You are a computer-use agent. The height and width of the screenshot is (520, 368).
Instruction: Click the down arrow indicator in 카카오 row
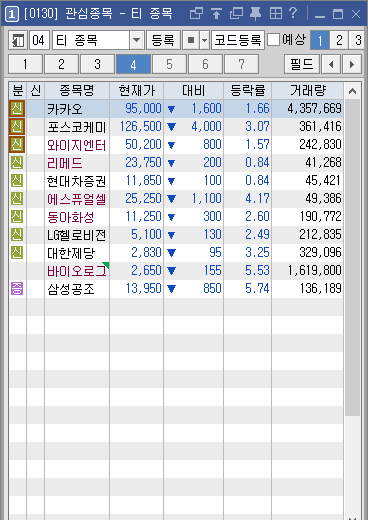pyautogui.click(x=171, y=109)
